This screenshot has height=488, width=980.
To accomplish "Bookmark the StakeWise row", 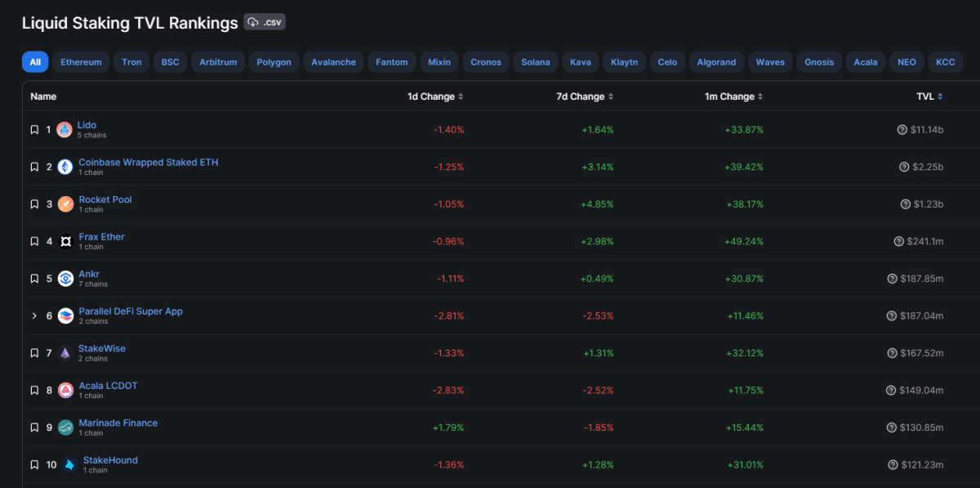I will [x=34, y=353].
